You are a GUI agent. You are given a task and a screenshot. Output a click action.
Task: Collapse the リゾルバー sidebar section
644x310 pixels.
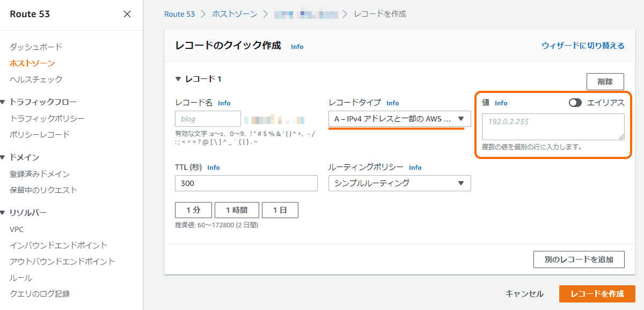tap(3, 212)
